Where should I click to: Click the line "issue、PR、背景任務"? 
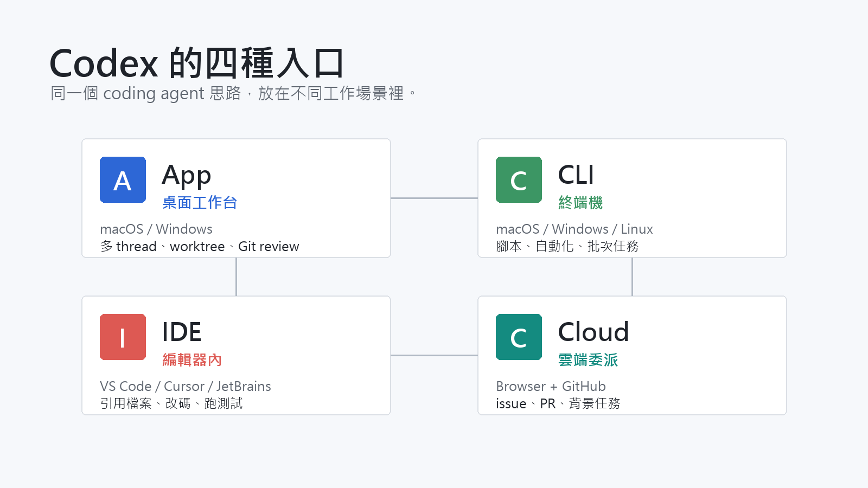pyautogui.click(x=558, y=403)
